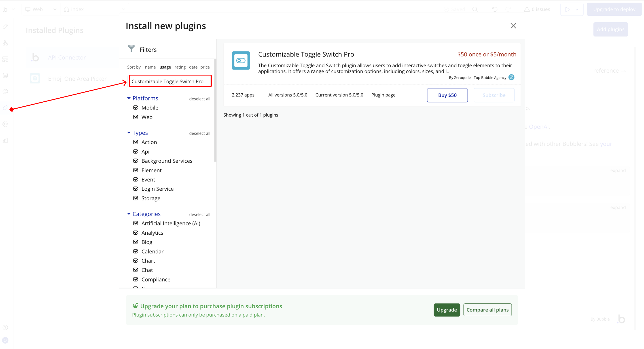
Task: Click the Customizable Toggle Switch Pro plugin icon
Action: tap(241, 61)
